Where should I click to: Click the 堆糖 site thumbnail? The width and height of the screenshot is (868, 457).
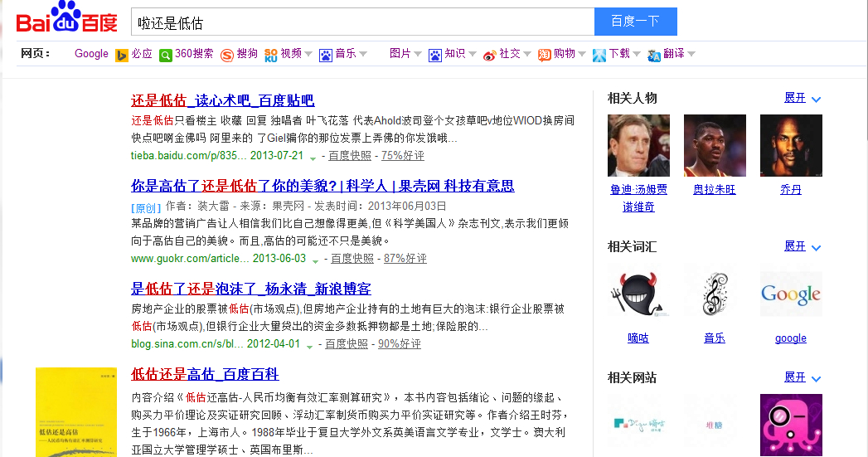(715, 425)
